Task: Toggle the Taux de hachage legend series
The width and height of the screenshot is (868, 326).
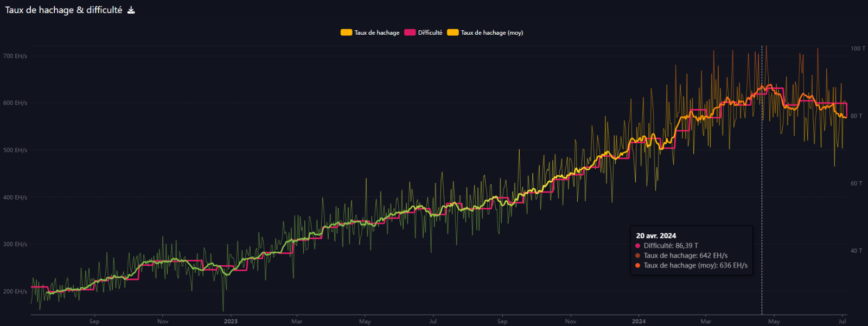Action: (376, 33)
